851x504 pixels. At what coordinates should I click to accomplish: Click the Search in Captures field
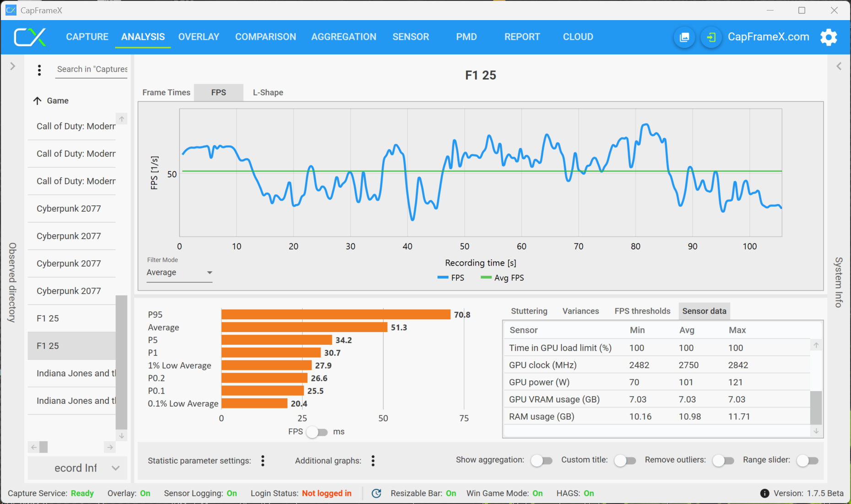92,70
